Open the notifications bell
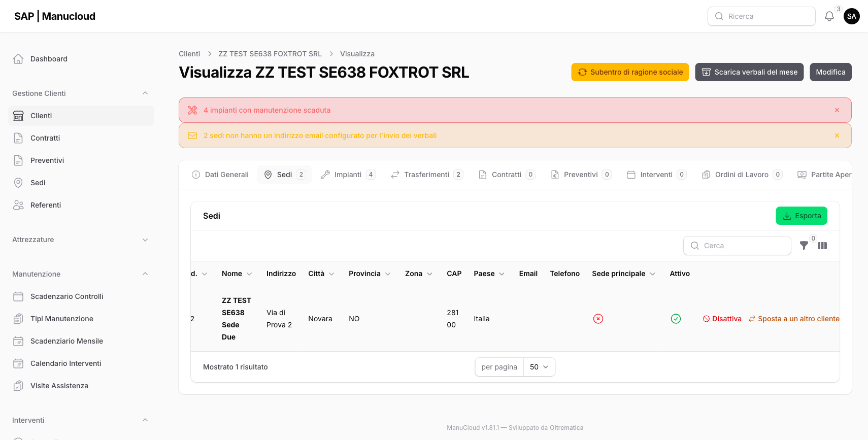This screenshot has height=440, width=868. point(829,16)
